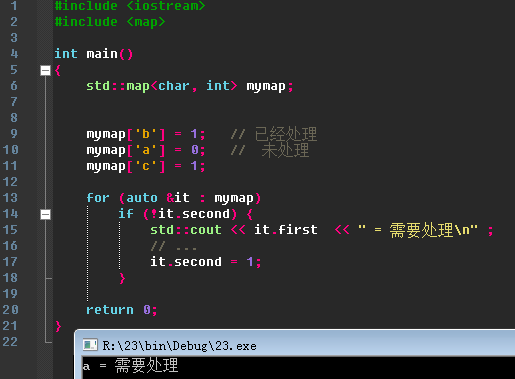Click the closing brace on line 18

(x=122, y=278)
